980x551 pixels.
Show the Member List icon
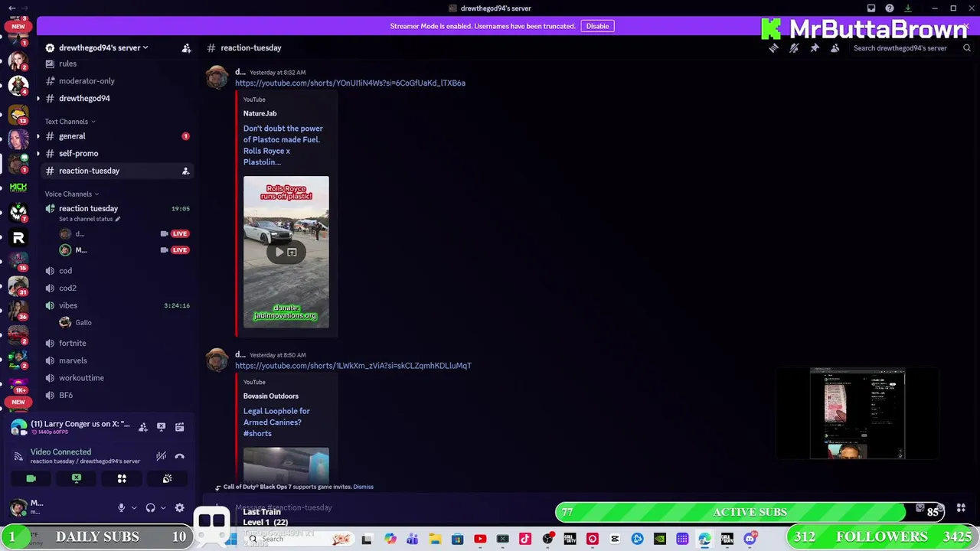(x=835, y=47)
